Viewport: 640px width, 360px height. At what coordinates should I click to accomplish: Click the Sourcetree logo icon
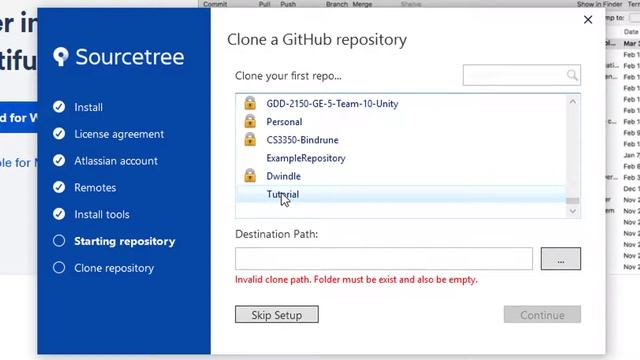pos(61,57)
